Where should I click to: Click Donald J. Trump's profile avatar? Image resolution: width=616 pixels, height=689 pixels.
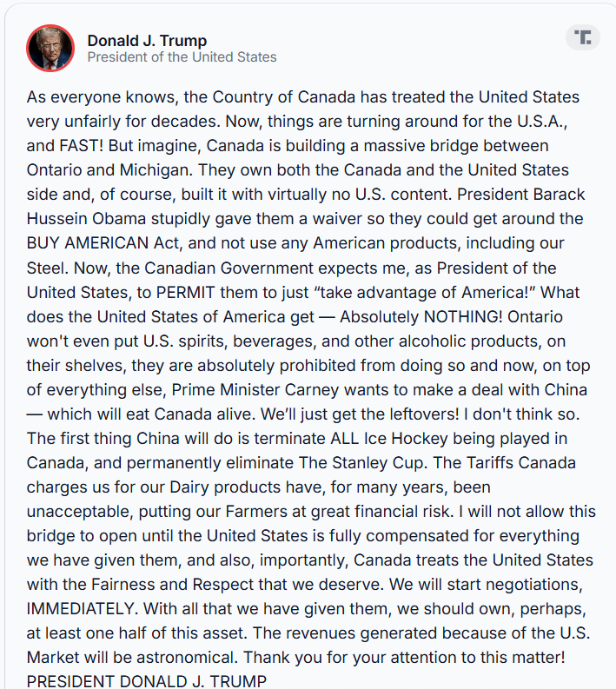(50, 48)
